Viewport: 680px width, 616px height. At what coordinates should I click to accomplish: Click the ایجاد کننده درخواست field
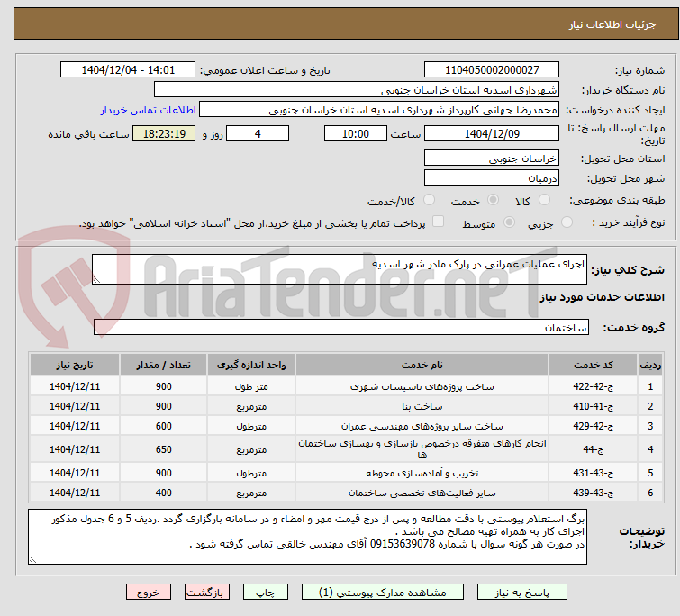378,110
